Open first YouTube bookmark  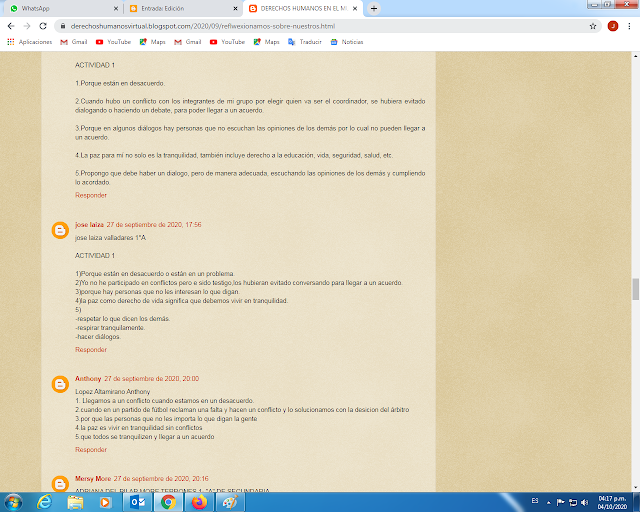point(113,42)
